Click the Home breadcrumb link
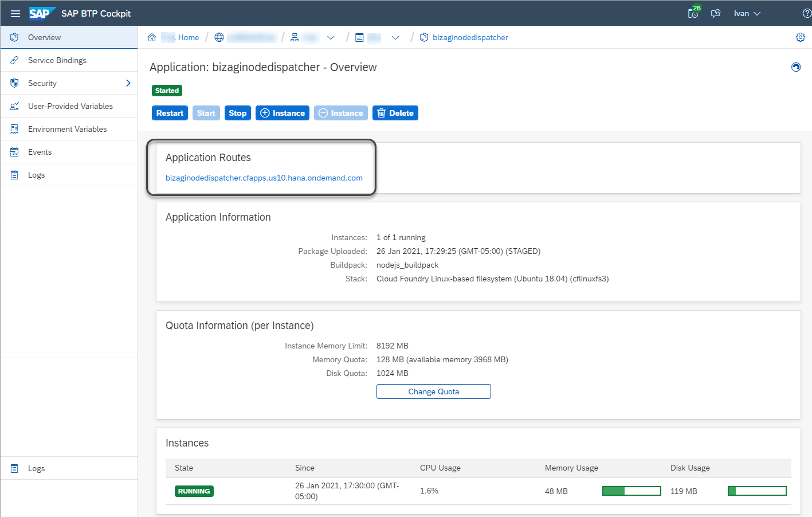This screenshot has width=812, height=517. pyautogui.click(x=189, y=37)
